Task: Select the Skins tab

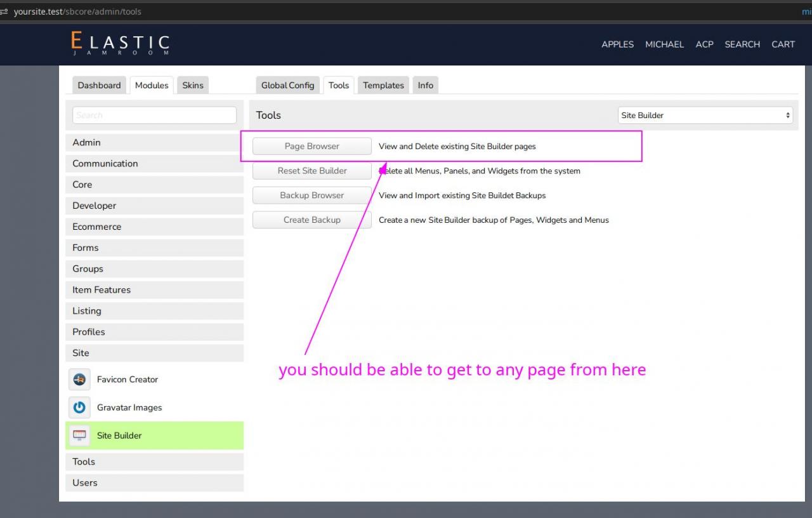Action: [x=193, y=85]
